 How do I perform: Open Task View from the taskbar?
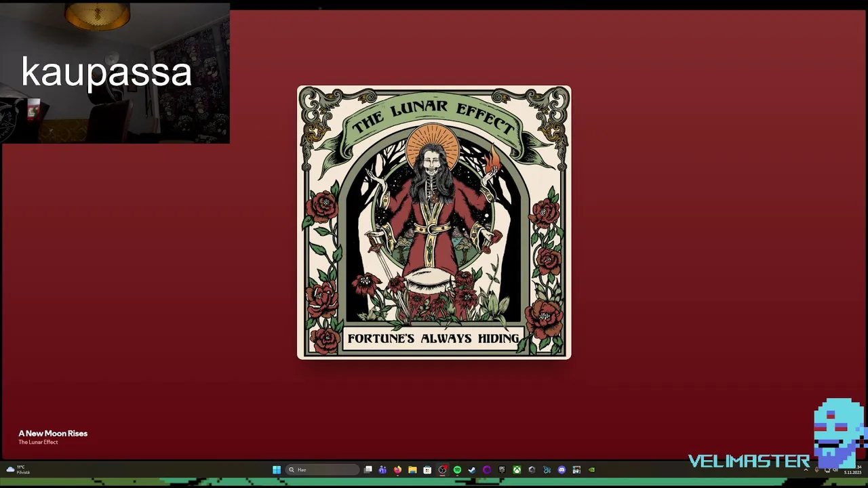[x=368, y=470]
